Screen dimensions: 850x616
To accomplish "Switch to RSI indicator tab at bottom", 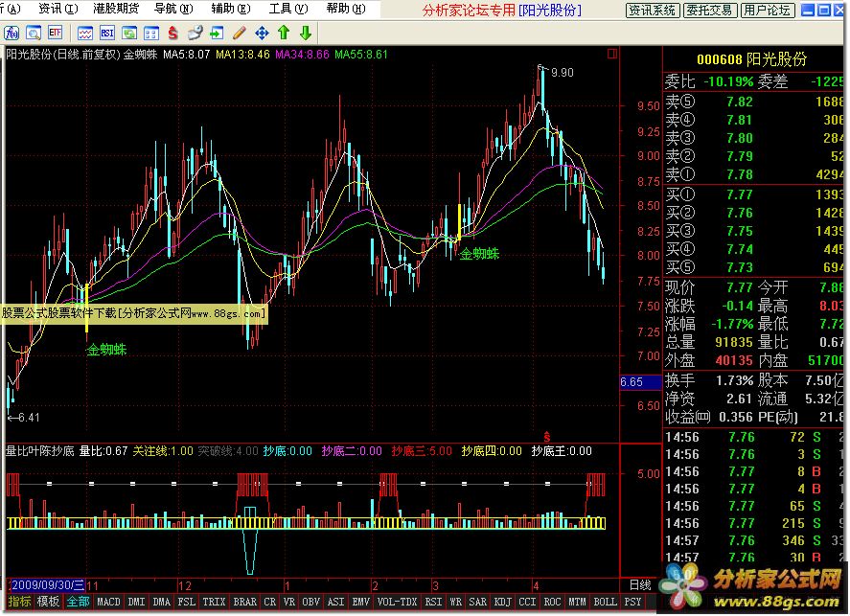I will (x=434, y=602).
